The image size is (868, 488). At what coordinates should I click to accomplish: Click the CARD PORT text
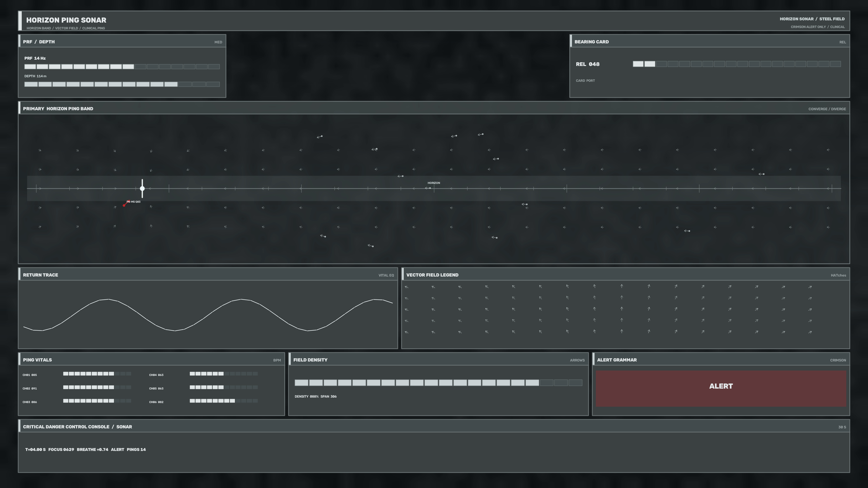[x=585, y=81]
